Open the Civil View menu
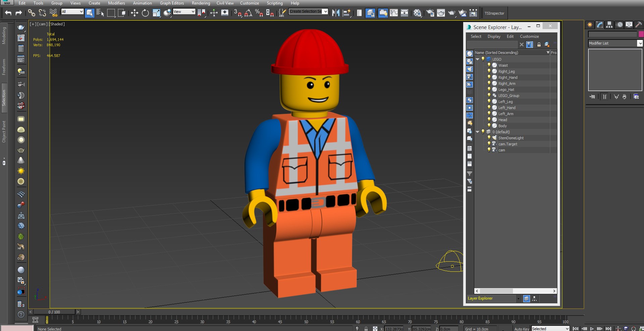Image resolution: width=644 pixels, height=331 pixels. coord(225,3)
